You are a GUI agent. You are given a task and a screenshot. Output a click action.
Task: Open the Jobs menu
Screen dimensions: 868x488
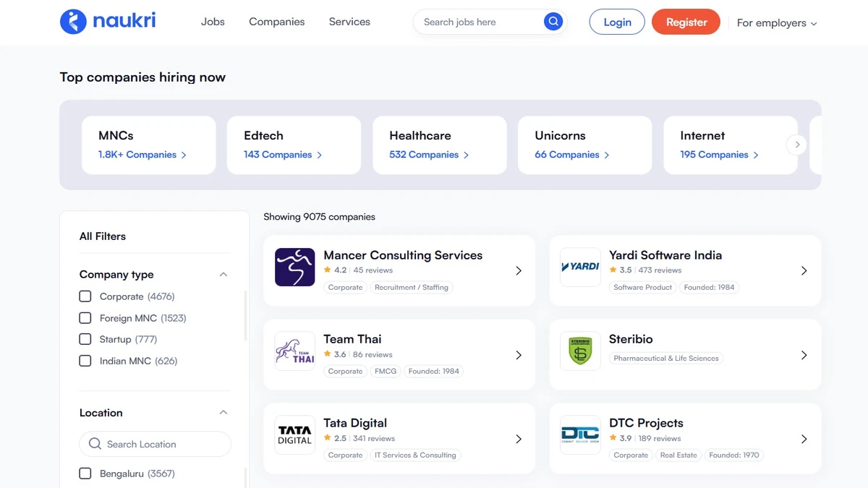click(212, 22)
